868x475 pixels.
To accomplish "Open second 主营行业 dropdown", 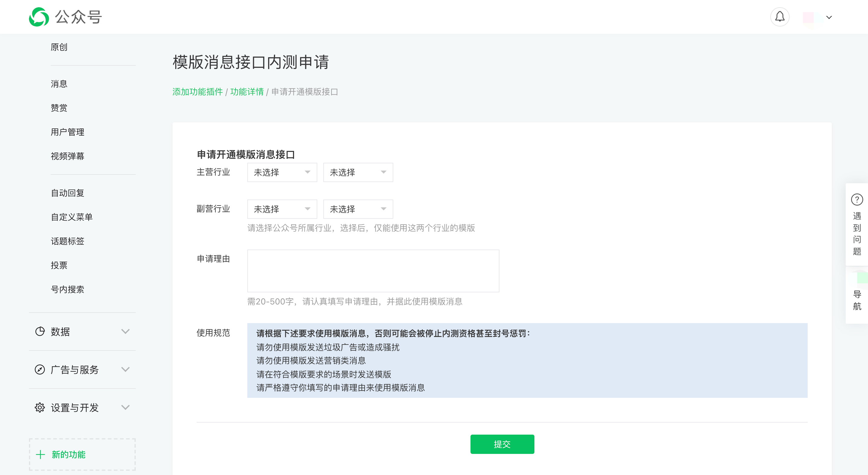I will 358,172.
